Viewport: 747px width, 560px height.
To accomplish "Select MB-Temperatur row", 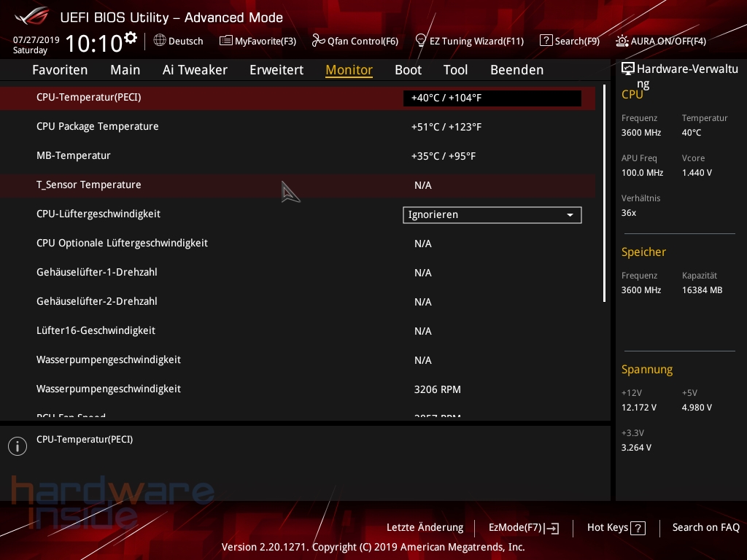I will (x=298, y=156).
